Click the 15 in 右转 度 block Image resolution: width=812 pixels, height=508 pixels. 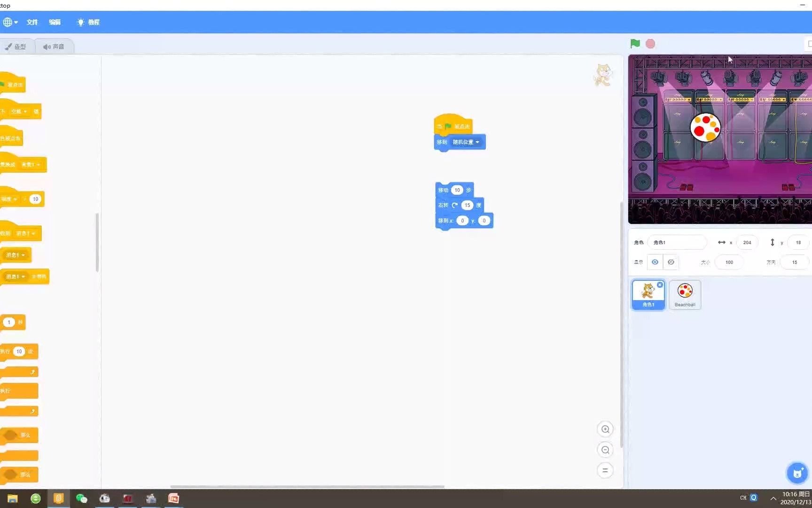coord(467,205)
